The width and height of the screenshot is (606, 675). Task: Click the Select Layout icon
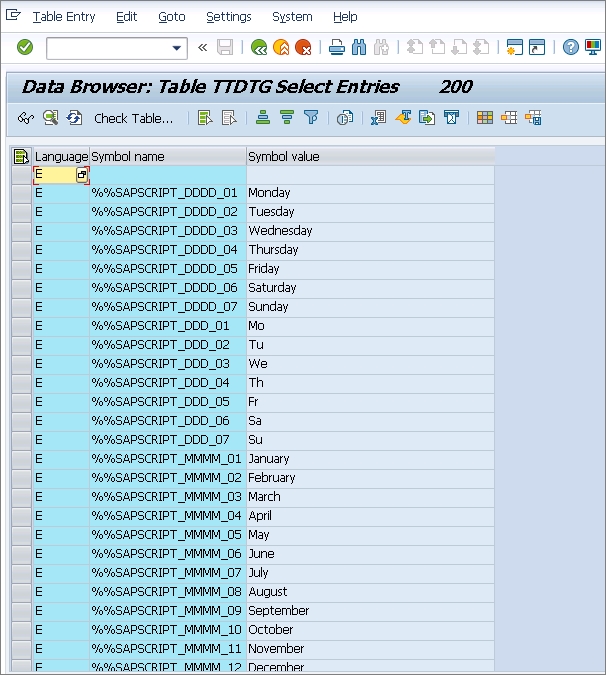pyautogui.click(x=509, y=118)
